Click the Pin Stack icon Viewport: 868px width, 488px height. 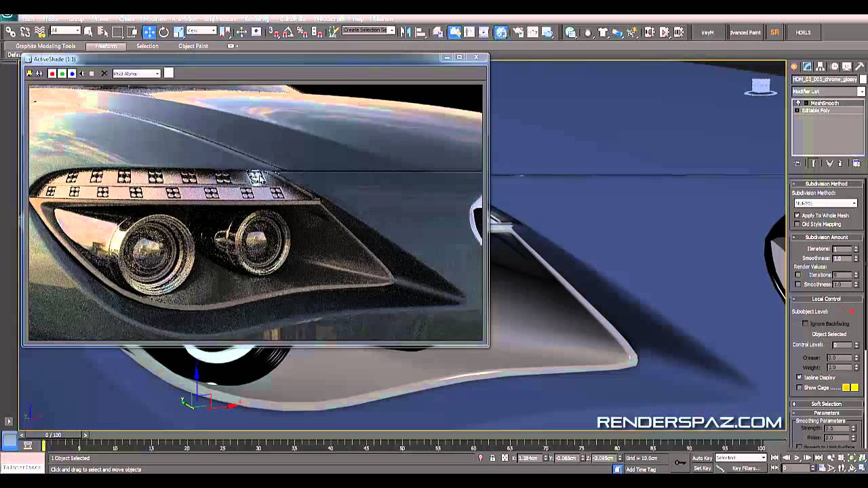pyautogui.click(x=798, y=163)
